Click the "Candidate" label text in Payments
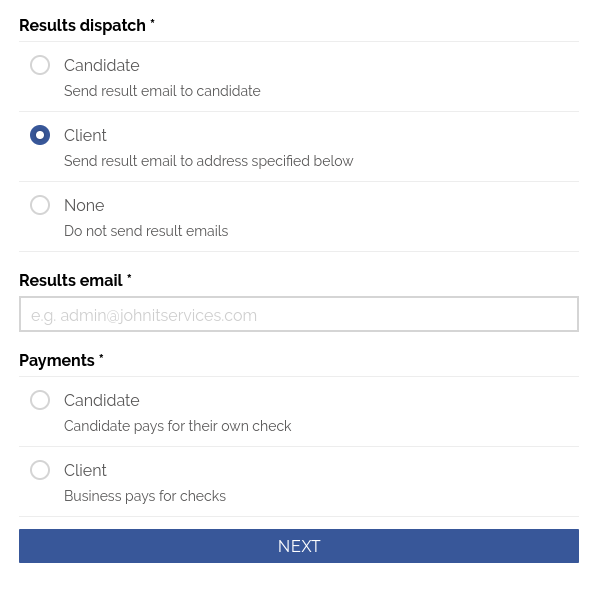The image size is (607, 592). pyautogui.click(x=101, y=400)
